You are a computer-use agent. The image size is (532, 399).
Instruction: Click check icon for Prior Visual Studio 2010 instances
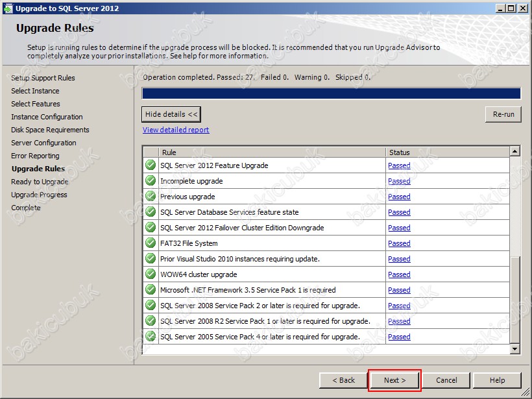tap(151, 259)
